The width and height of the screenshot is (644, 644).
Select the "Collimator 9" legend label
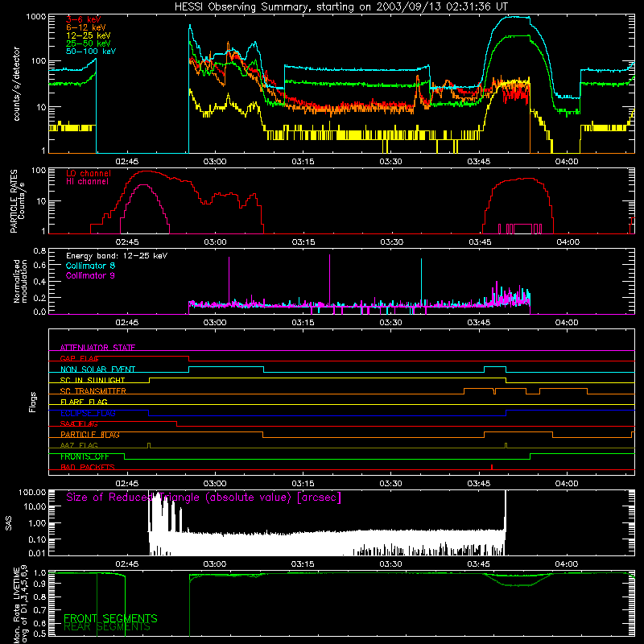point(90,275)
